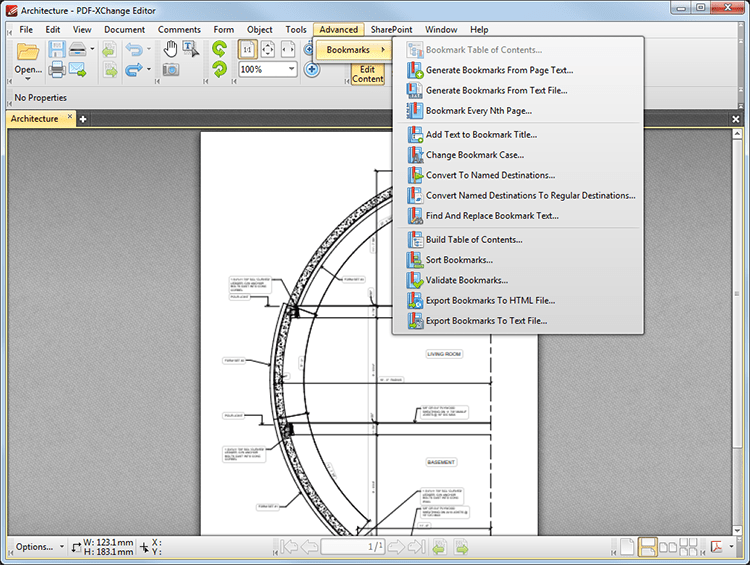750x565 pixels.
Task: Add a new tab with plus button
Action: (83, 119)
